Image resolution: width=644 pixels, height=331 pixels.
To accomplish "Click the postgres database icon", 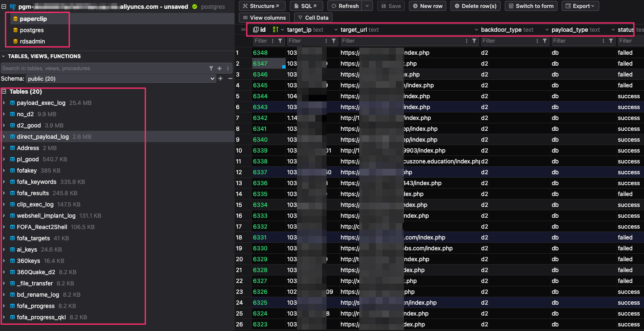I will coord(15,30).
